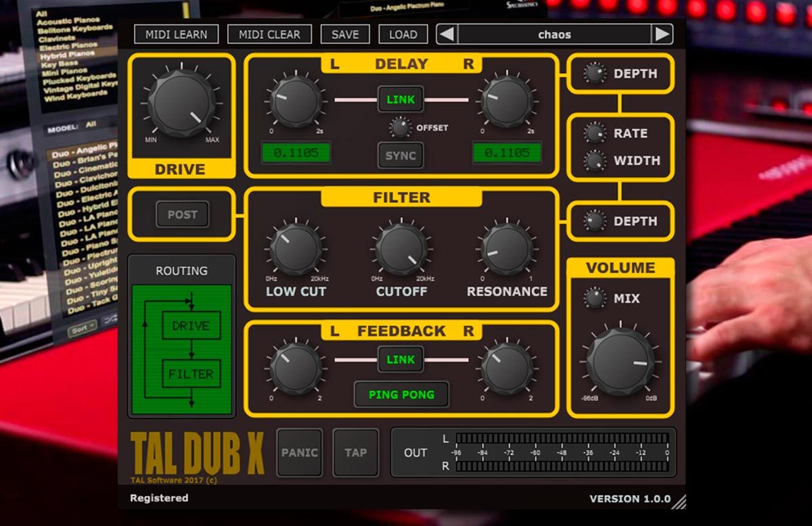This screenshot has height=526, width=812.
Task: Open the preset name box showing chaos
Action: tap(554, 34)
